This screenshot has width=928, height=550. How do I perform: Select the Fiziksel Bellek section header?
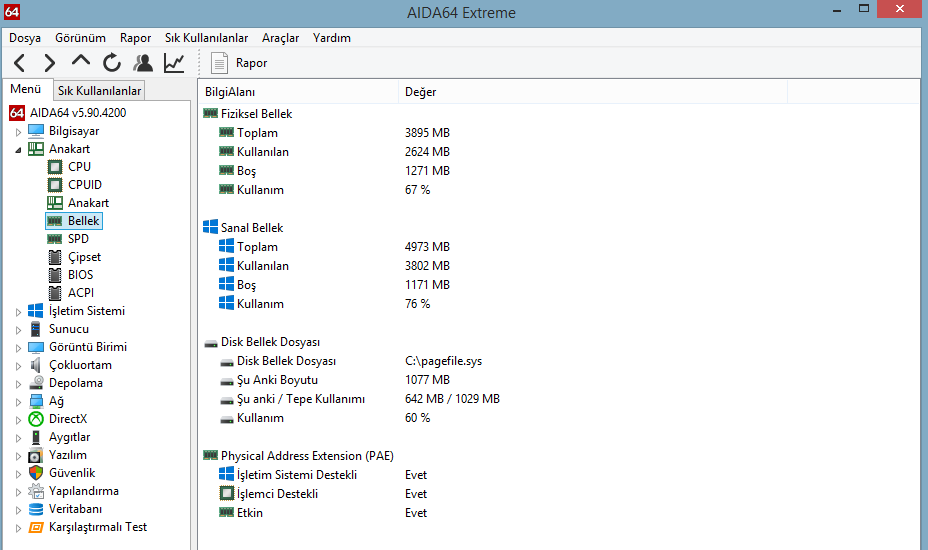click(256, 114)
